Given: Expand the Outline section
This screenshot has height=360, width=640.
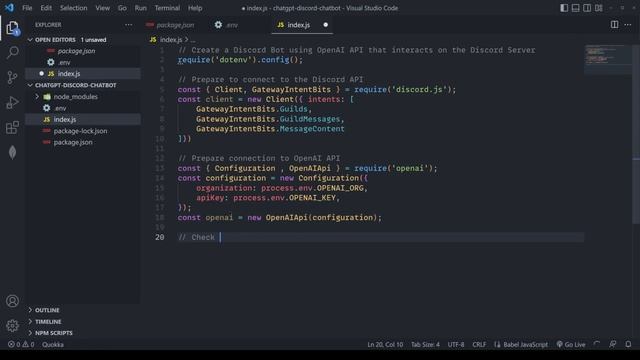Looking at the screenshot, I should [83, 310].
